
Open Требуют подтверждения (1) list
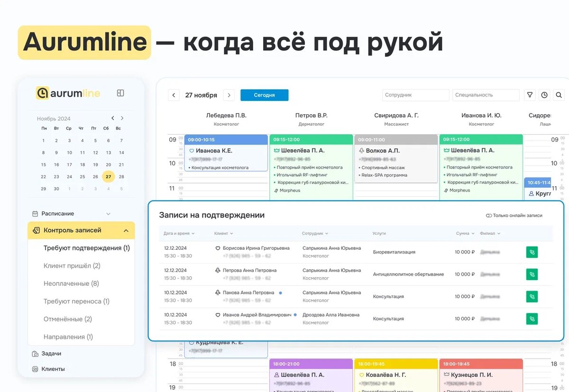[87, 248]
